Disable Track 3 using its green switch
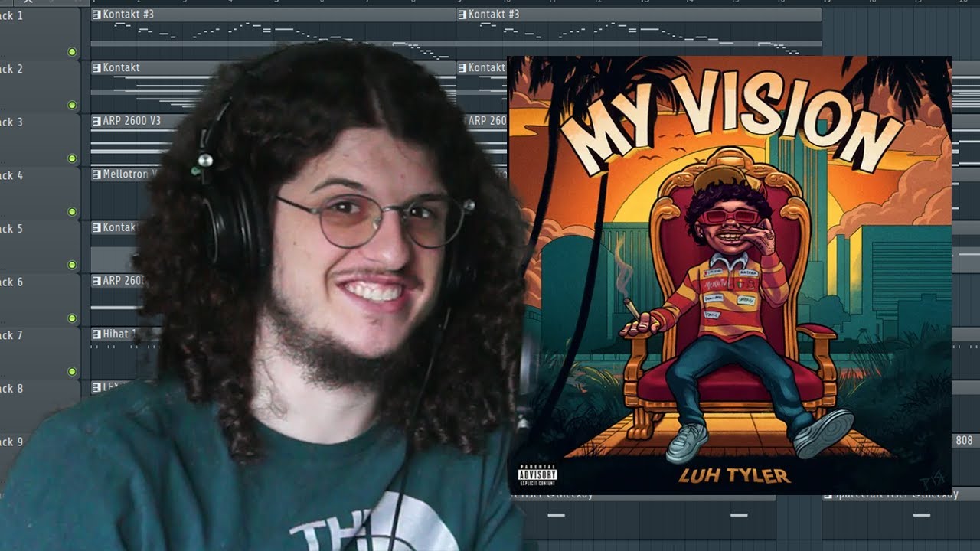The width and height of the screenshot is (980, 551). [x=72, y=158]
